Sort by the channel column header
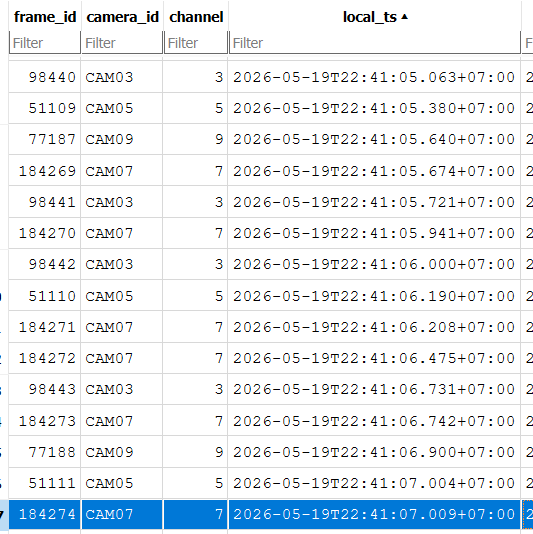Image resolution: width=533 pixels, height=534 pixels. (196, 17)
